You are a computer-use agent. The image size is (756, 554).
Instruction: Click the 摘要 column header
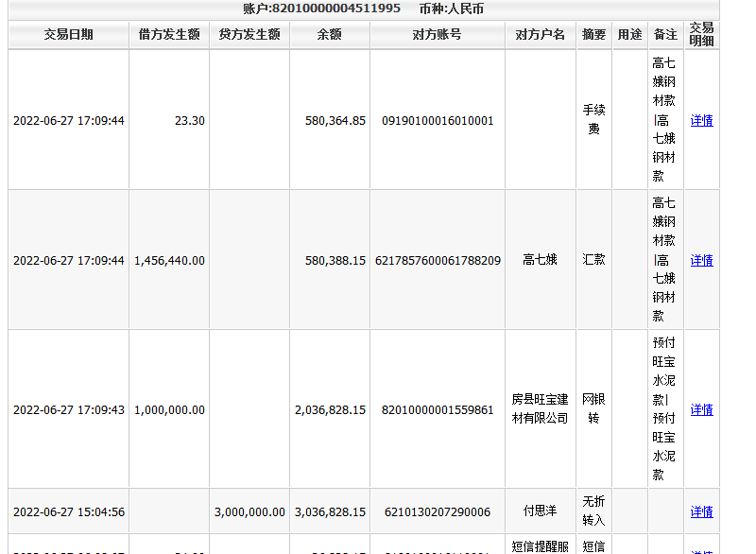[x=593, y=35]
